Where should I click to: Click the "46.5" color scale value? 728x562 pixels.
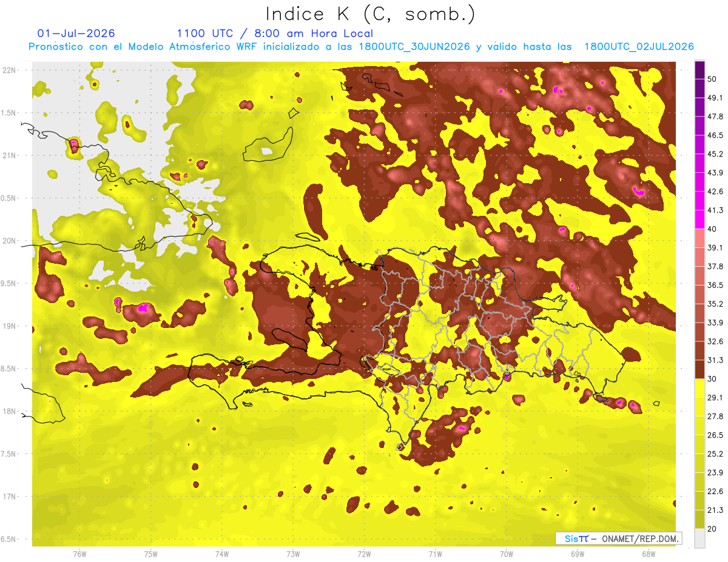(715, 135)
